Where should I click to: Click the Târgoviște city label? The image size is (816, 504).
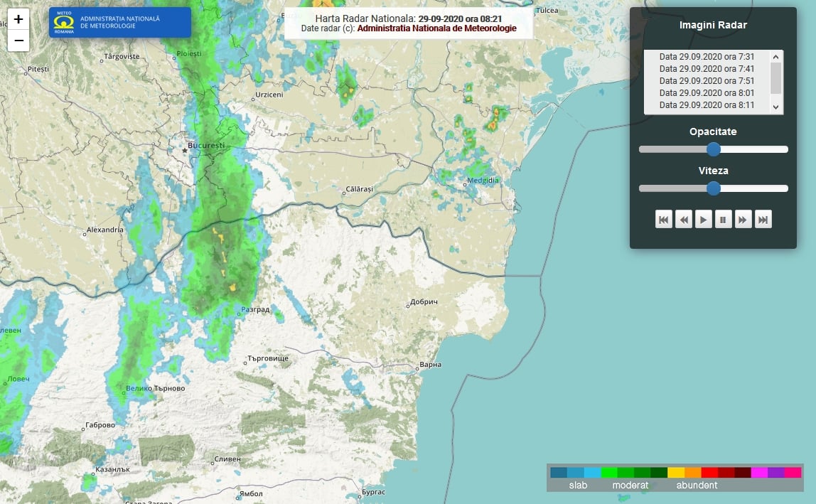pos(122,57)
